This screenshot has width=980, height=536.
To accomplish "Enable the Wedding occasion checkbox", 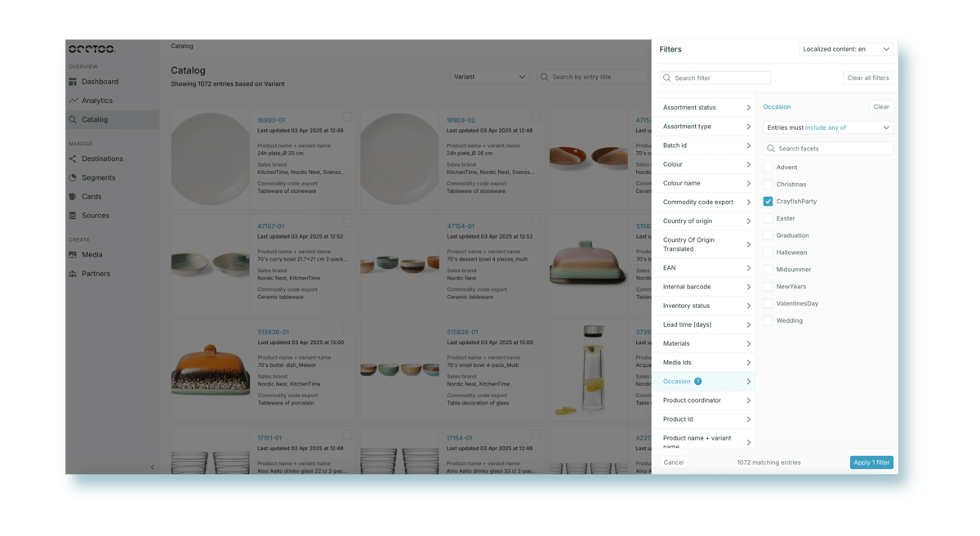I will point(768,320).
